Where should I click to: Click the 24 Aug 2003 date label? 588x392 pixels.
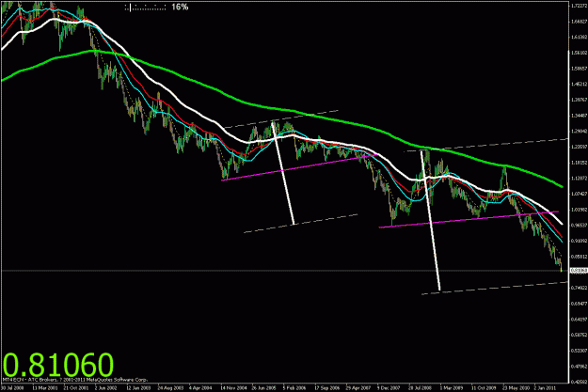[170, 388]
